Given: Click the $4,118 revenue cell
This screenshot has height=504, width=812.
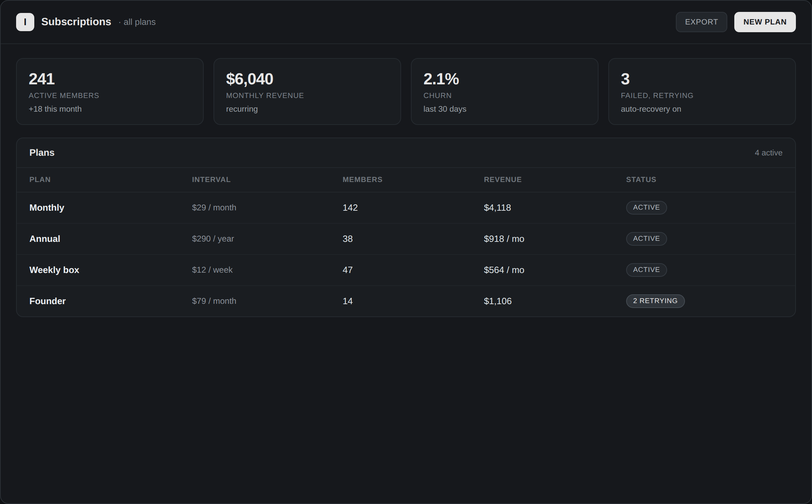Looking at the screenshot, I should point(497,208).
